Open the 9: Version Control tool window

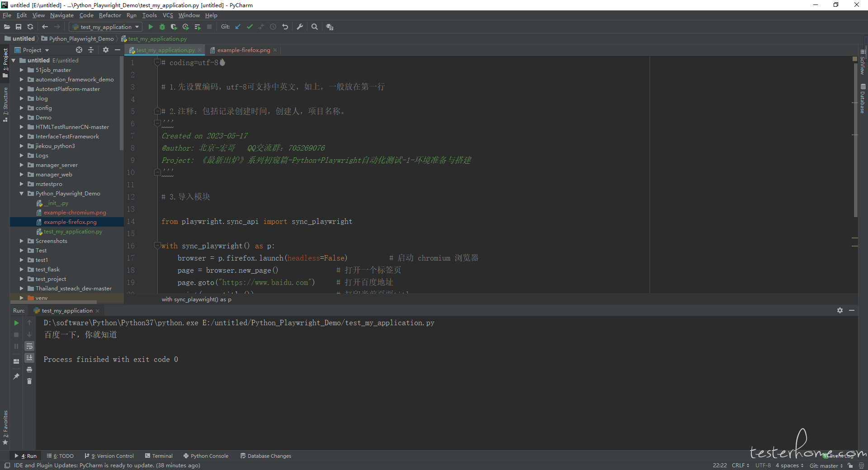click(109, 456)
